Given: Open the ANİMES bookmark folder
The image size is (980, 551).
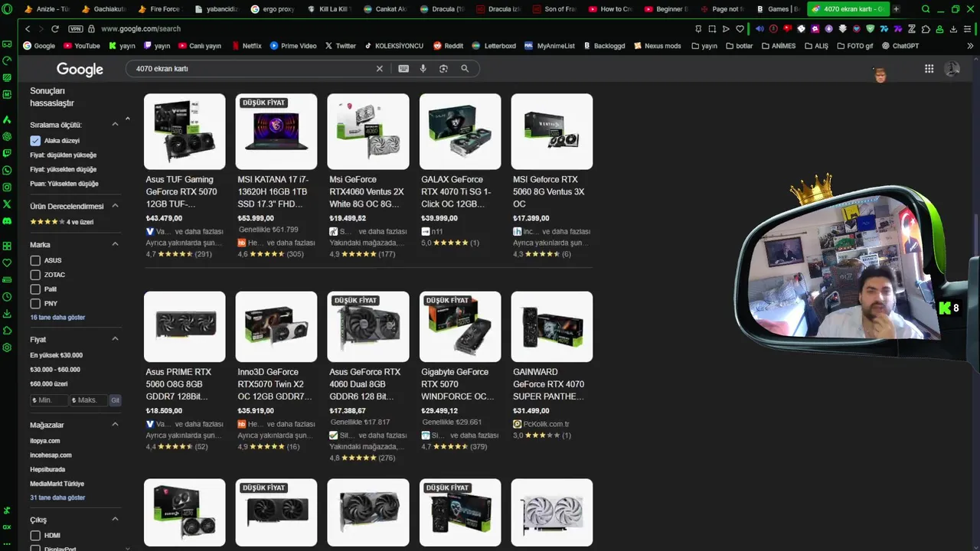Looking at the screenshot, I should pos(779,46).
